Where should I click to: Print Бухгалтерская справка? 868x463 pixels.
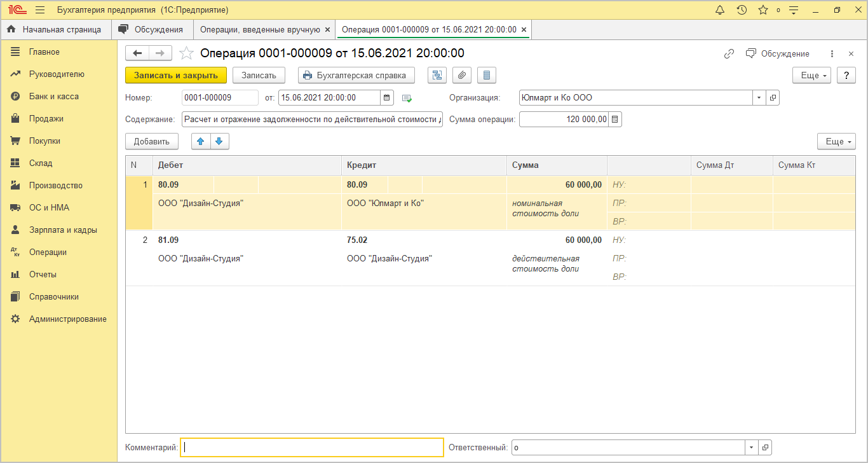[x=356, y=75]
